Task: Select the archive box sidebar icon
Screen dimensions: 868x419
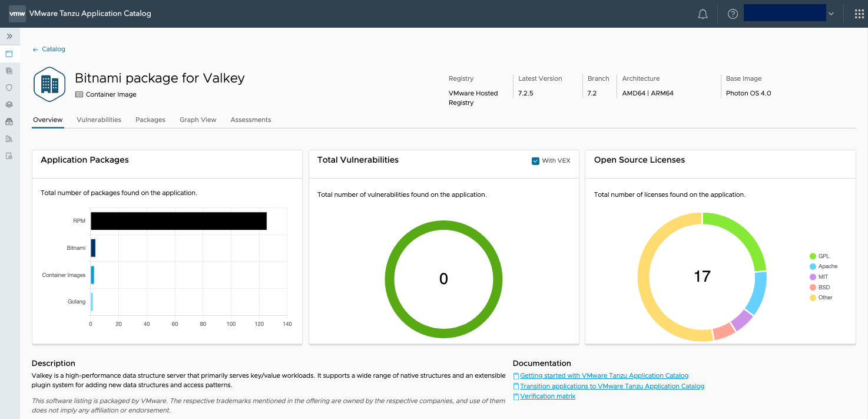Action: (9, 121)
